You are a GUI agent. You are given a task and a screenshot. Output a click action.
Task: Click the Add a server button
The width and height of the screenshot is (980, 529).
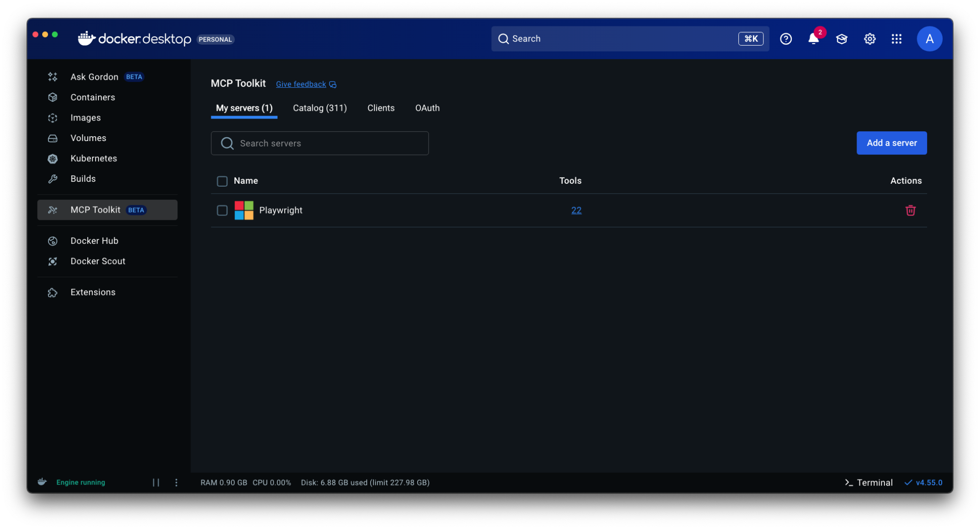click(x=891, y=143)
